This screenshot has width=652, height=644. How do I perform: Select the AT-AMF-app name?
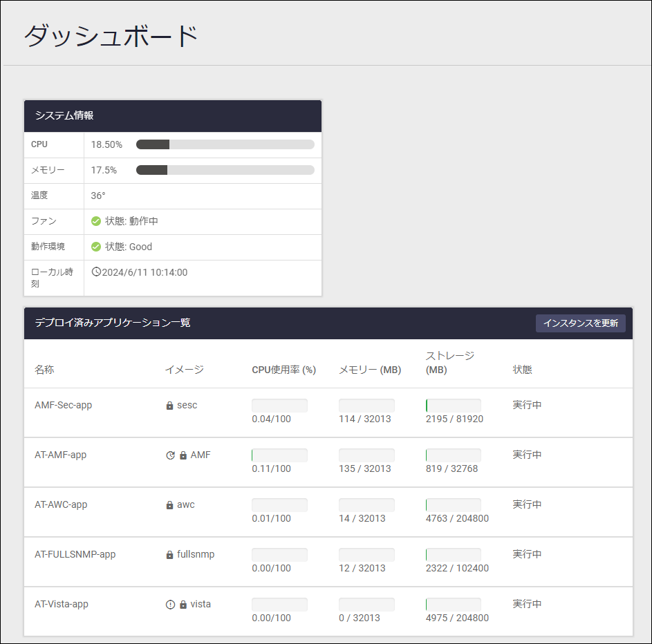[x=61, y=455]
